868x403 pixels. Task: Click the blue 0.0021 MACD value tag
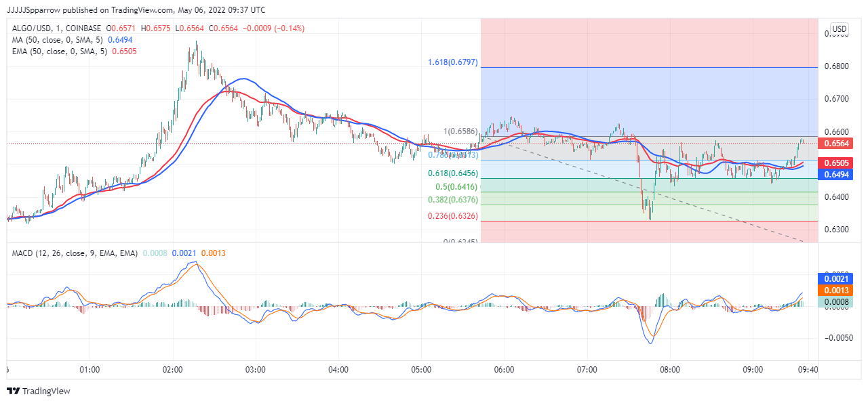(835, 278)
